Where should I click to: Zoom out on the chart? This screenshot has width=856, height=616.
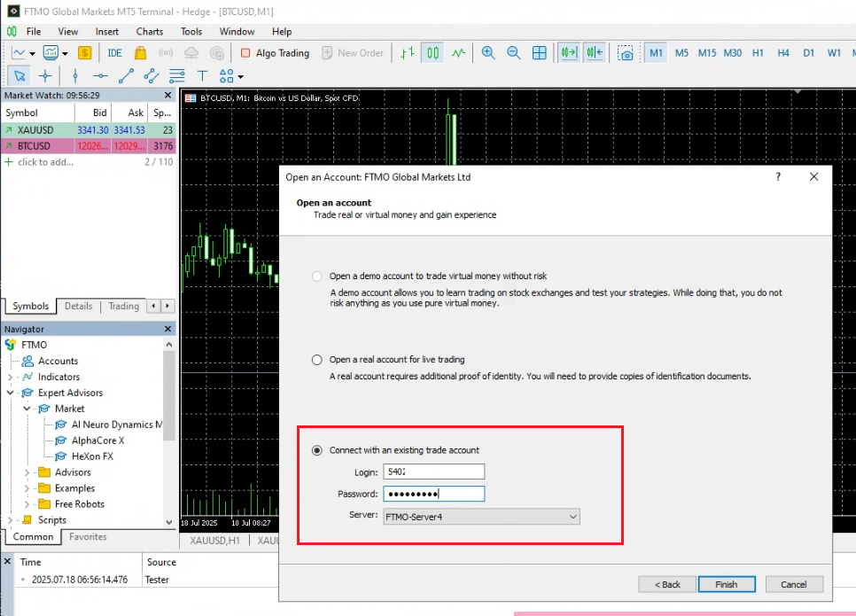514,53
